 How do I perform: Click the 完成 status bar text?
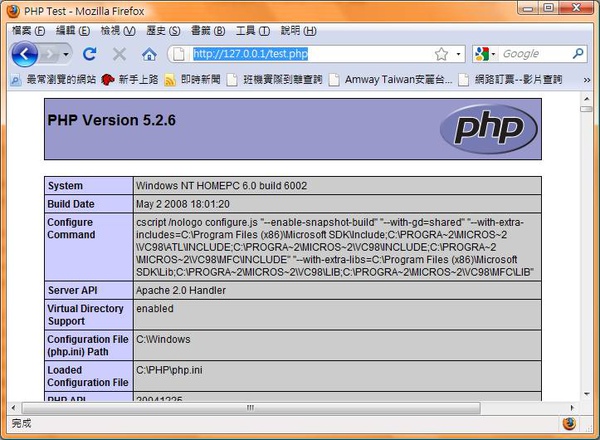(x=21, y=424)
